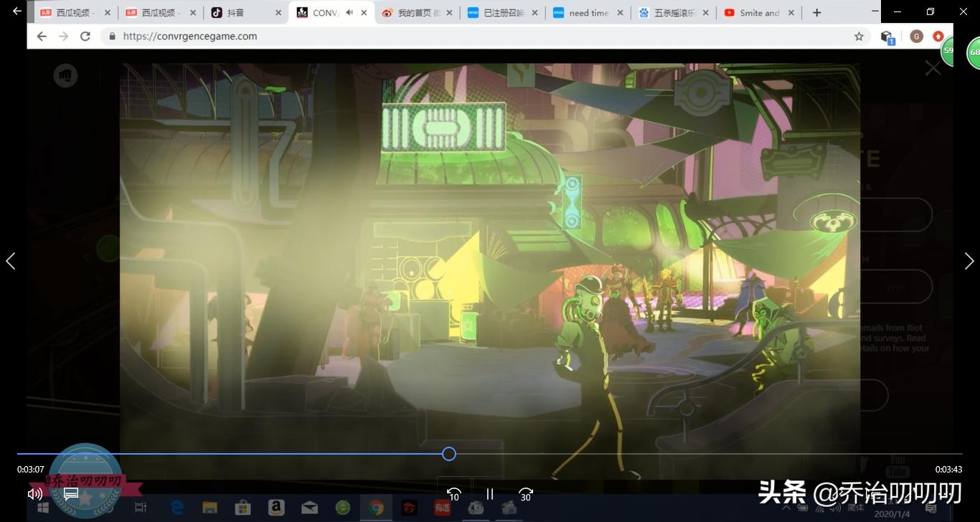Click the Riot Games fist logo

66,75
